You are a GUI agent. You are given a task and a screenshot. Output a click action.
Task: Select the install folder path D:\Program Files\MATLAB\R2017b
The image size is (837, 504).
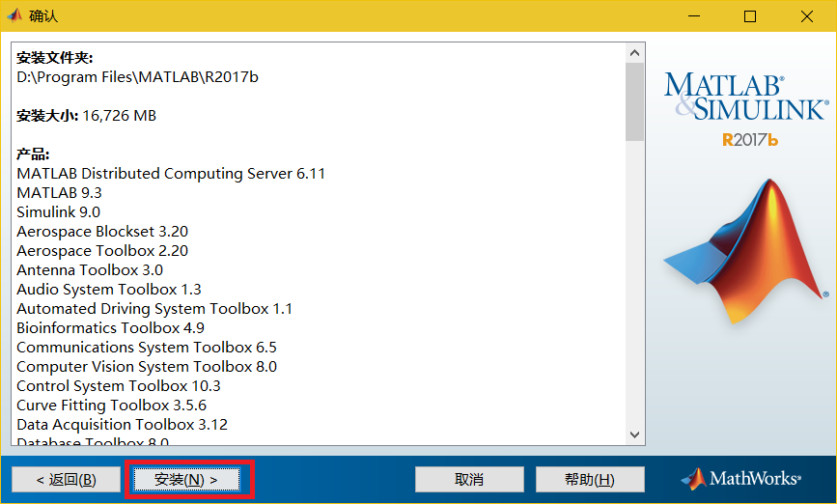pyautogui.click(x=137, y=77)
